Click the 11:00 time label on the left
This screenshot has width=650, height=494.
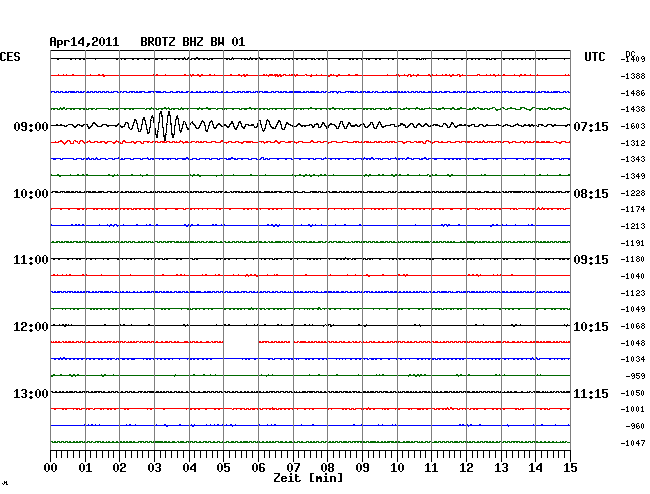click(x=31, y=260)
